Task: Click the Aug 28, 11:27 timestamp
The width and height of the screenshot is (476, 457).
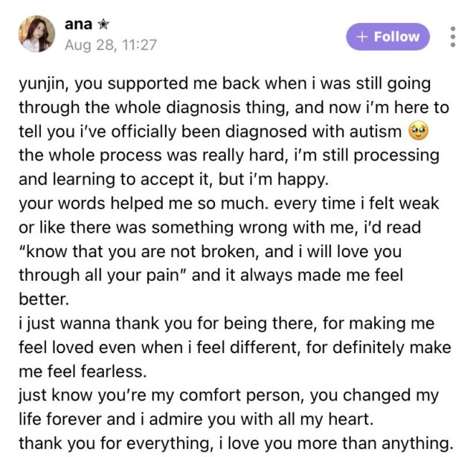Action: click(x=111, y=45)
